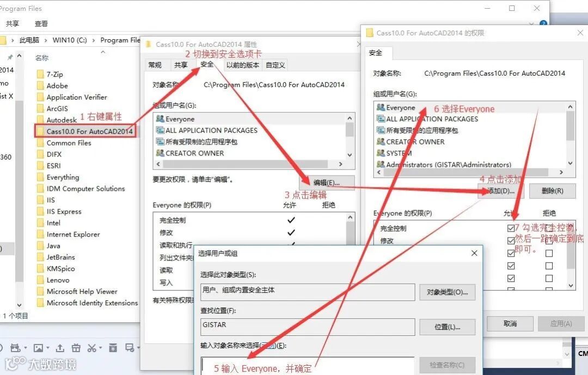Open the dropdown arrow beside the image icon
Image resolution: width=588 pixels, height=375 pixels.
pos(47,348)
